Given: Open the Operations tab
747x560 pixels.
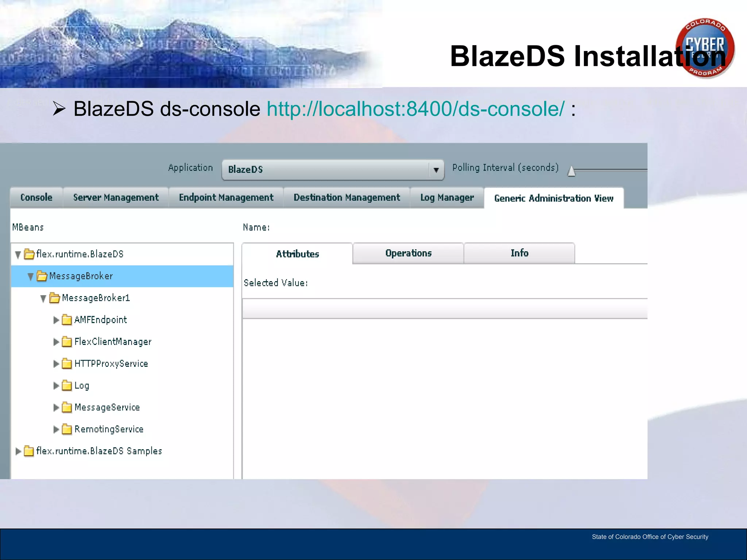Looking at the screenshot, I should (x=409, y=253).
